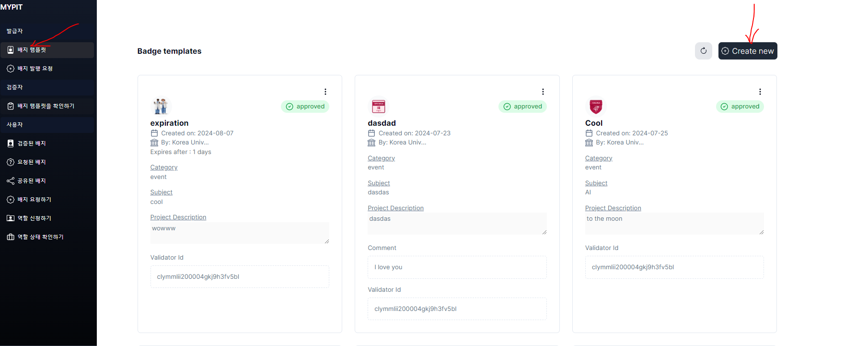Viewport: 868px width, 346px height.
Task: Click the 배지 요청하기 plus icon
Action: (x=11, y=200)
